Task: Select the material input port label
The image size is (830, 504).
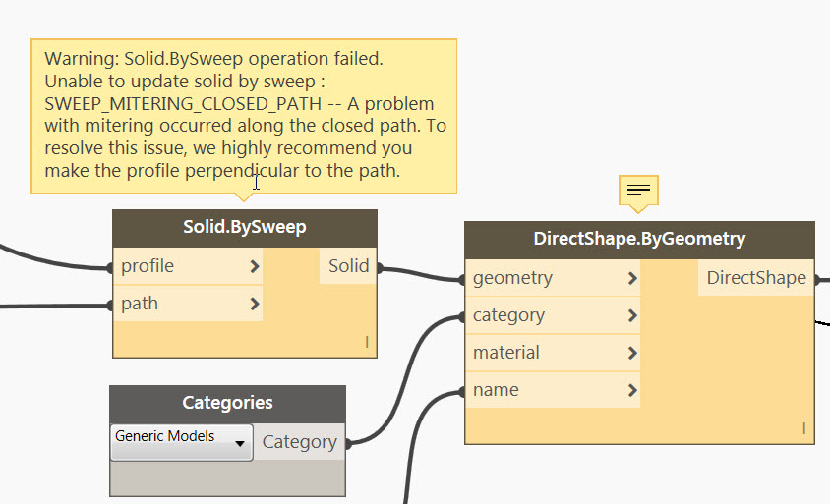Action: (506, 353)
